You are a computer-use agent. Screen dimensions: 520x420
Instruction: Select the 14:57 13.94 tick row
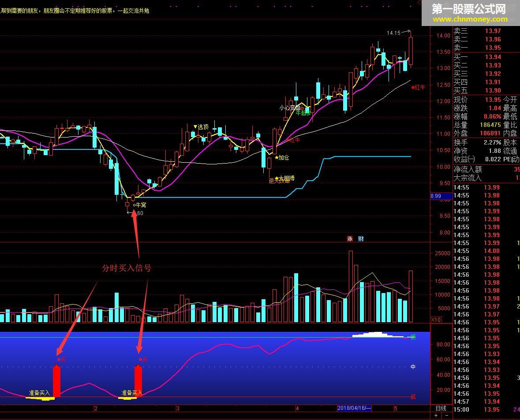point(486,401)
